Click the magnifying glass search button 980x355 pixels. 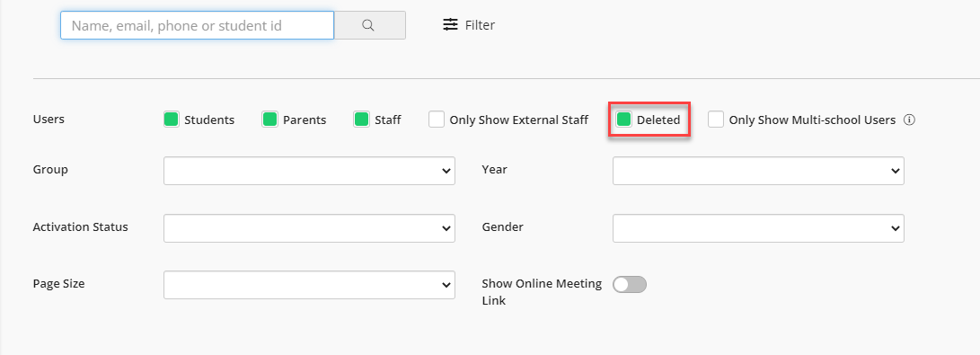(370, 25)
